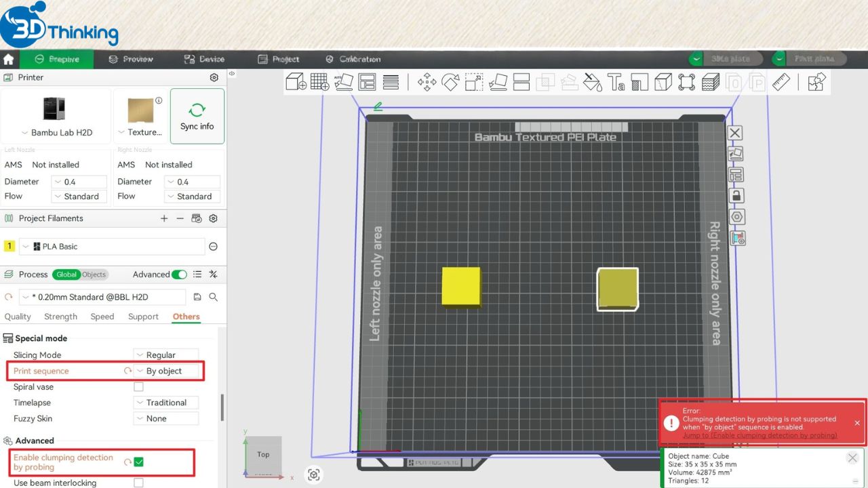The height and width of the screenshot is (488, 868).
Task: Open left nozzle Diameter 0.4 dropdown
Action: (79, 182)
